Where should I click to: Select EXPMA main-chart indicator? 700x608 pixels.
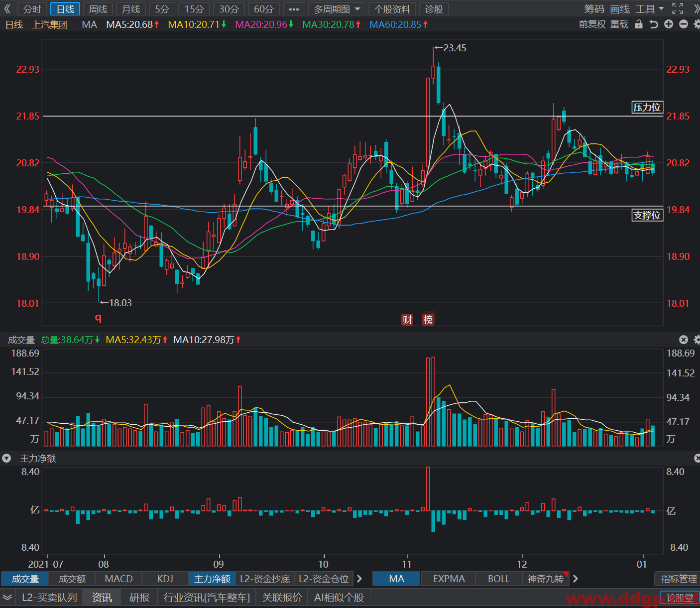coord(449,579)
